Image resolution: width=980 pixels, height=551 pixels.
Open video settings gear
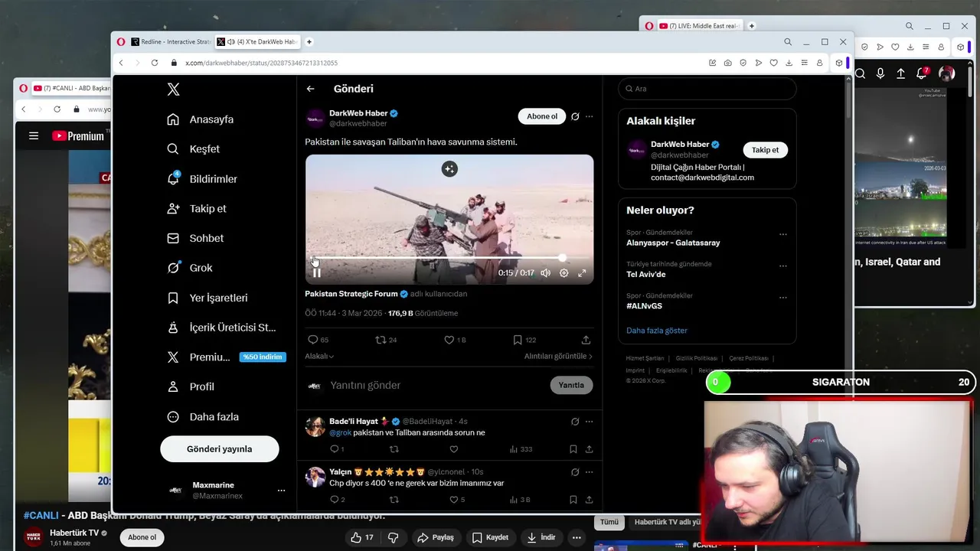[x=563, y=272]
